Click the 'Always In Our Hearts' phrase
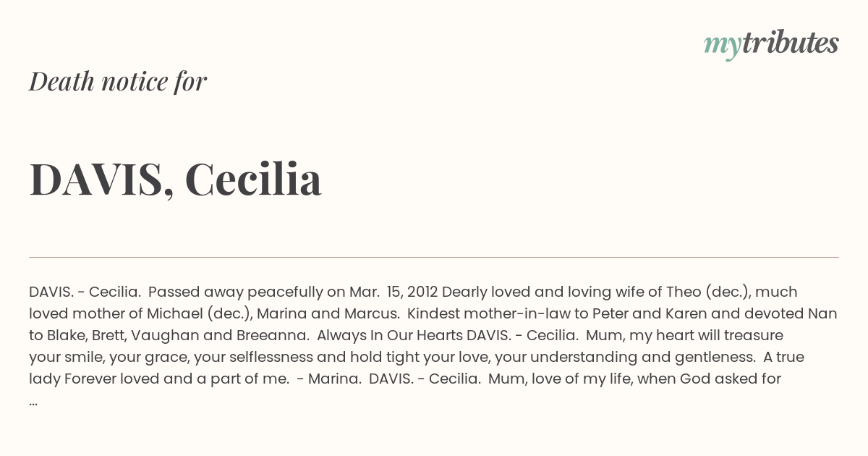The height and width of the screenshot is (456, 868). click(x=391, y=335)
